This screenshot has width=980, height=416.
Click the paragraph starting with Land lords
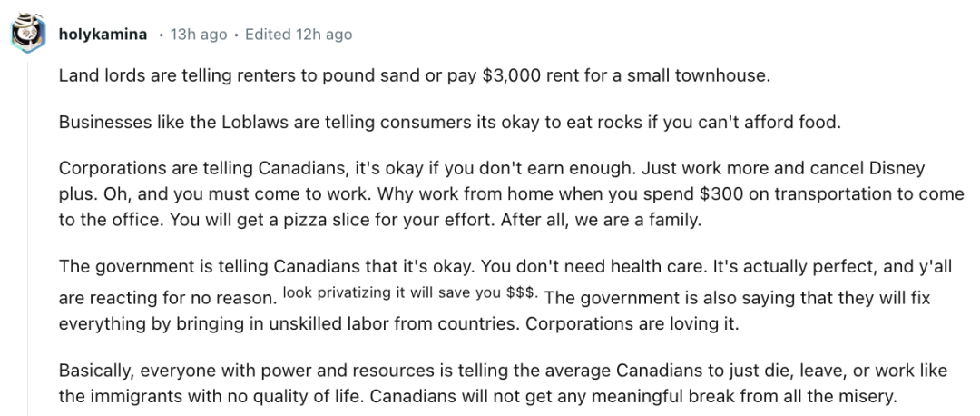pyautogui.click(x=415, y=76)
